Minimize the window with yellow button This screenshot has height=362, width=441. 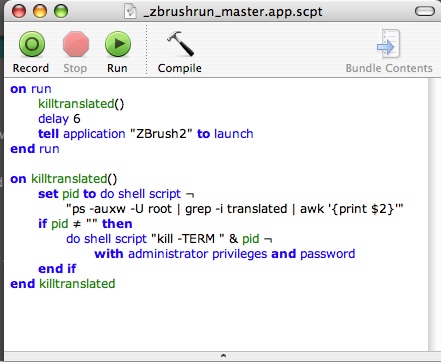click(x=40, y=11)
